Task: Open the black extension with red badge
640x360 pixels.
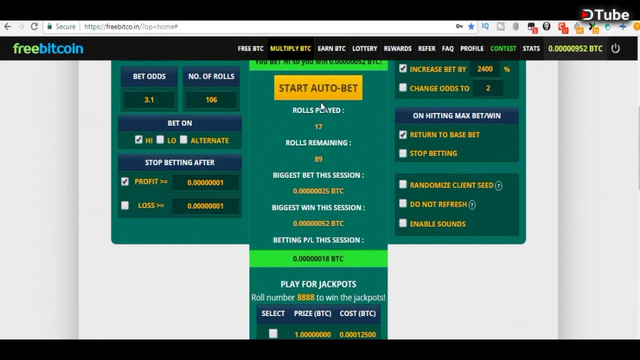Action: pyautogui.click(x=532, y=27)
